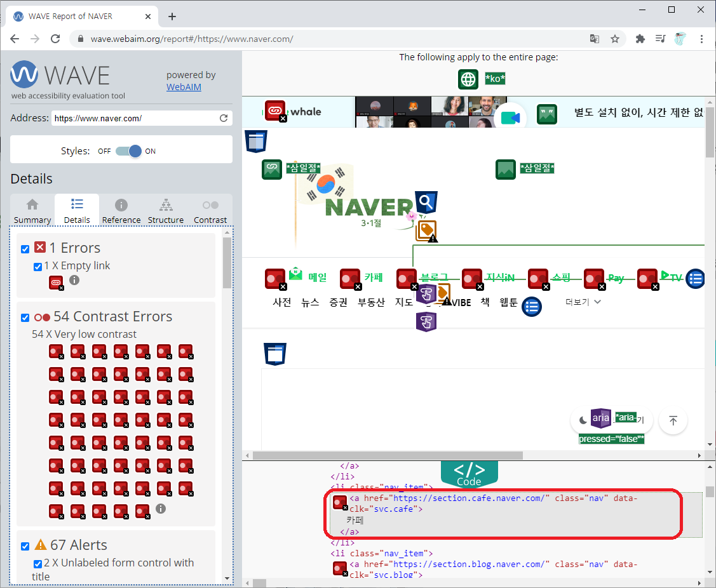Open the 증권 link

pyautogui.click(x=339, y=302)
